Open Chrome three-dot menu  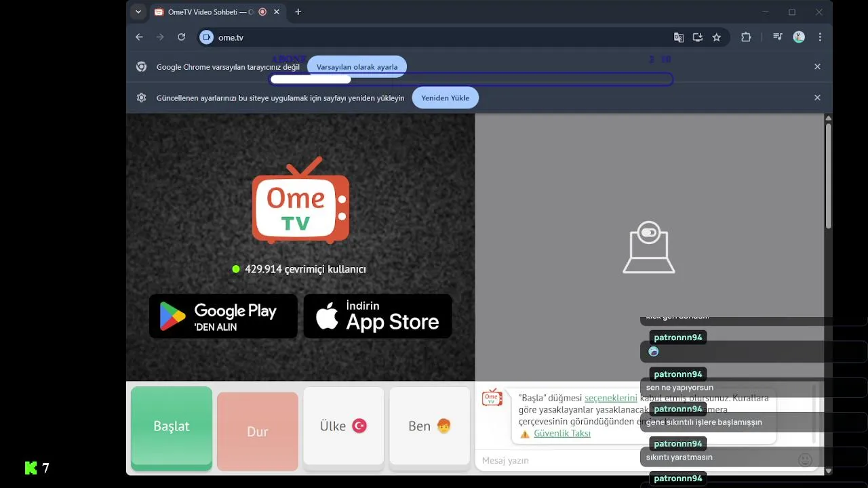coord(820,37)
